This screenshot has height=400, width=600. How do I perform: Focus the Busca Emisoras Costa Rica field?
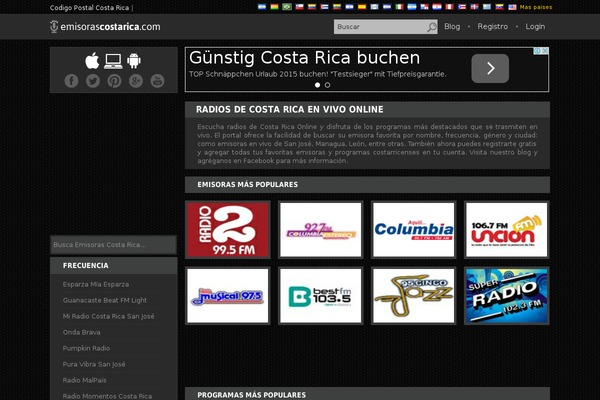tap(113, 245)
